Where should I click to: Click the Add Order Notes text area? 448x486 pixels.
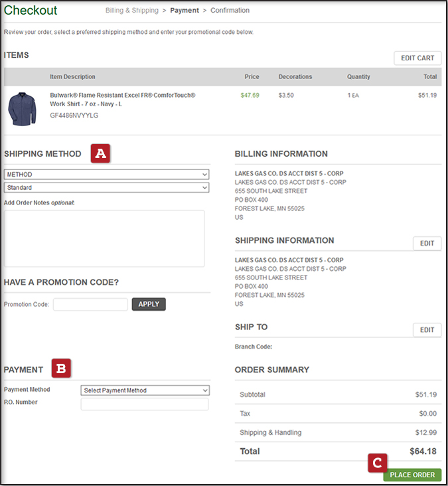(104, 238)
